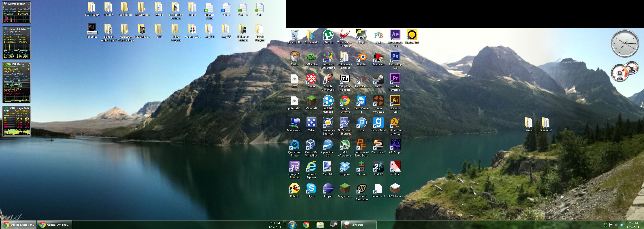Launch Oracle VM VirtualBox
The image size is (644, 229).
coord(311,148)
